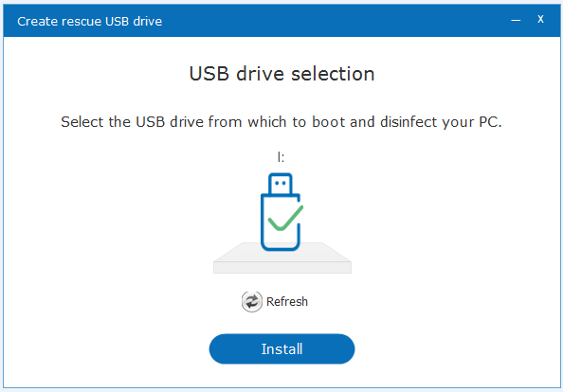Viewport: 563px width, 392px height.
Task: Click the Create rescue USB drive title text
Action: [90, 22]
